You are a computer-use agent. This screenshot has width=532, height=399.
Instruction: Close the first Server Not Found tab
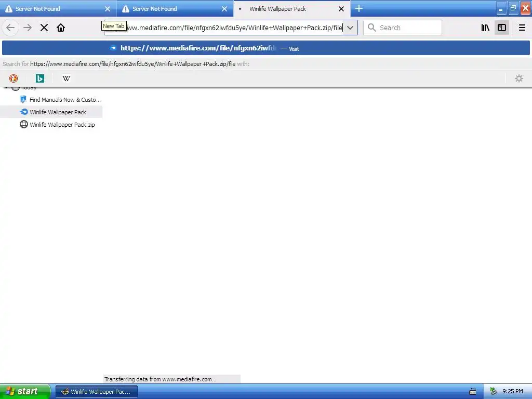(x=108, y=9)
